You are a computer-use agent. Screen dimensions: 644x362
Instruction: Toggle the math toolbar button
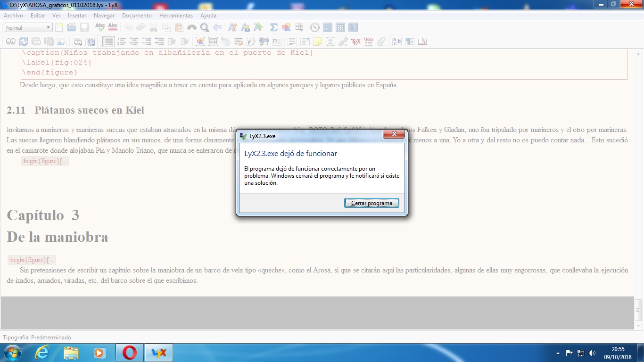click(328, 27)
